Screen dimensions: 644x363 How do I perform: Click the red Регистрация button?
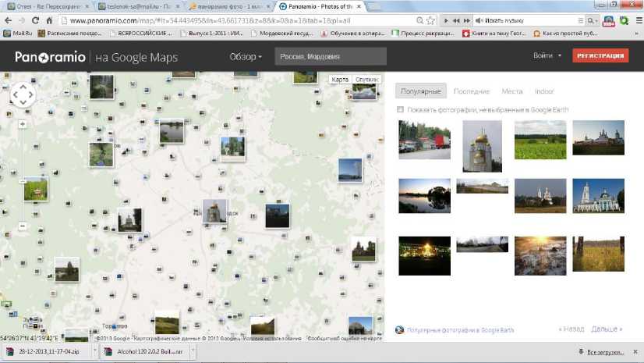[x=600, y=56]
